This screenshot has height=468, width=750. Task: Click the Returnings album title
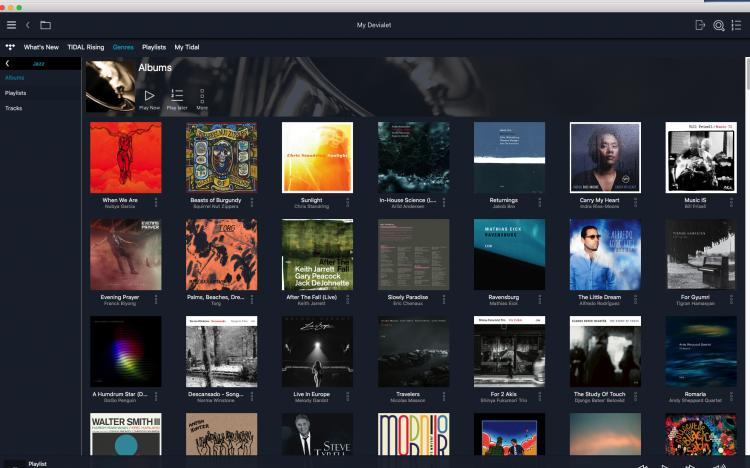tap(503, 200)
